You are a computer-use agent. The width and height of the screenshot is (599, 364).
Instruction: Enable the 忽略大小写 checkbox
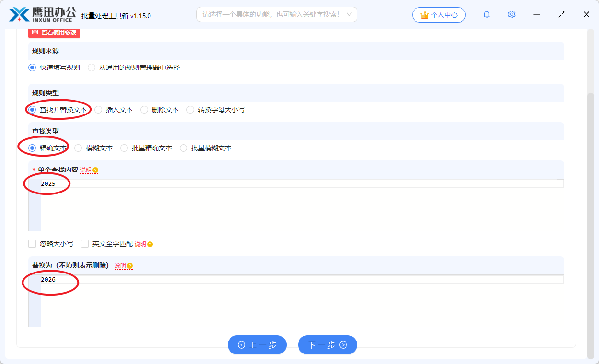32,243
